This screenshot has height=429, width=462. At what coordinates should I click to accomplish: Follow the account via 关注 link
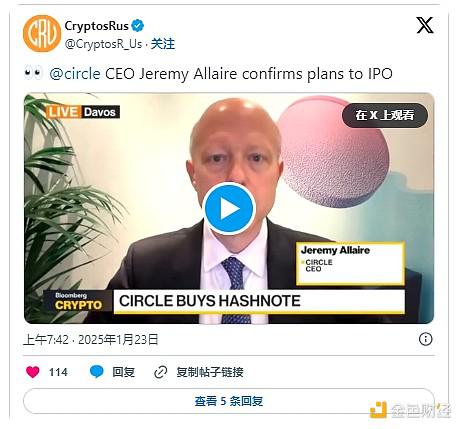[163, 44]
